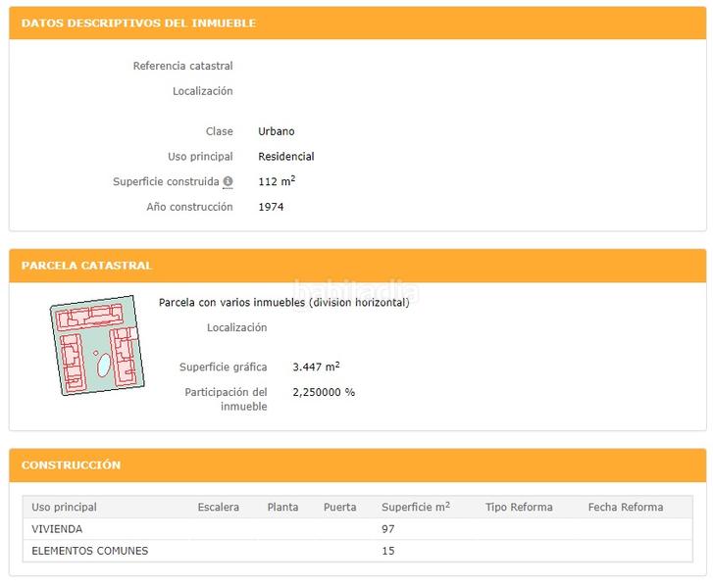Click the info icon beside Superficie construida

pos(228,182)
